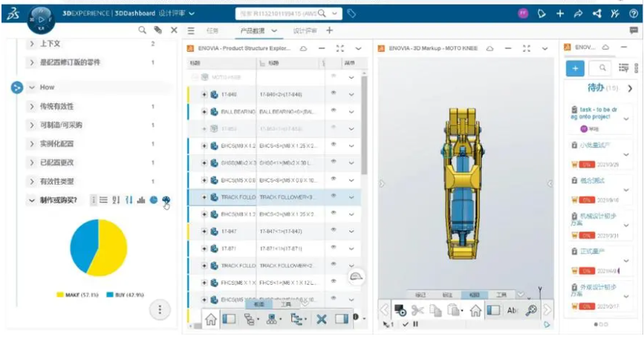Open the help question mark icon

click(x=634, y=13)
